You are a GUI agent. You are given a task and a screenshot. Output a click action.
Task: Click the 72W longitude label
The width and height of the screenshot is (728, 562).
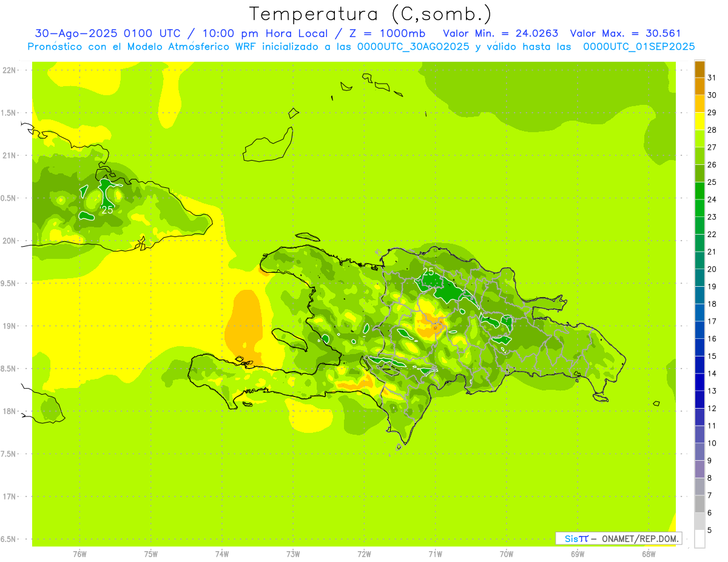pos(364,554)
